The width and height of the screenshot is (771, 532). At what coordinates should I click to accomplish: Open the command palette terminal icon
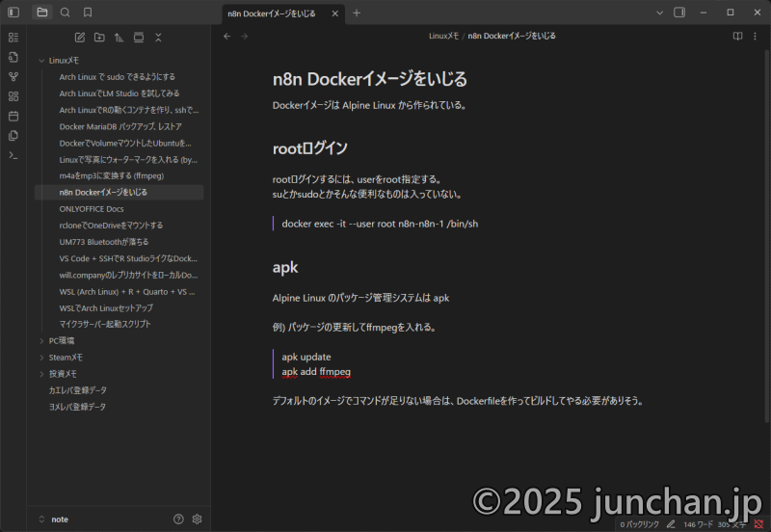[x=13, y=155]
